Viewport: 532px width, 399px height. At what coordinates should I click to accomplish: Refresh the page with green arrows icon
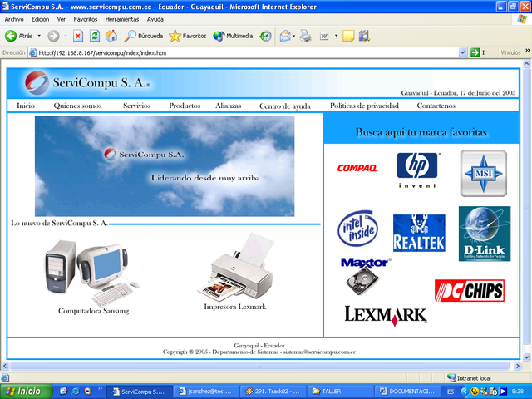tap(95, 36)
